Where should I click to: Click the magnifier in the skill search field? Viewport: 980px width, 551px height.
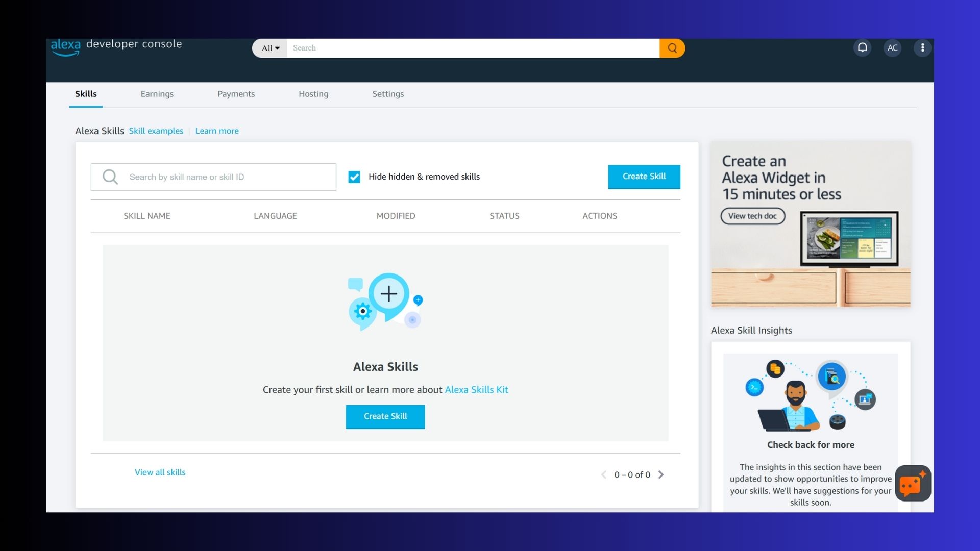coord(110,177)
